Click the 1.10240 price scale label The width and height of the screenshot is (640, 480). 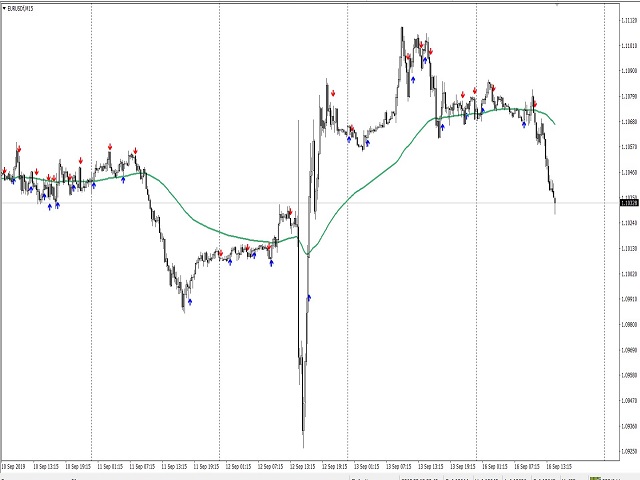tap(629, 223)
